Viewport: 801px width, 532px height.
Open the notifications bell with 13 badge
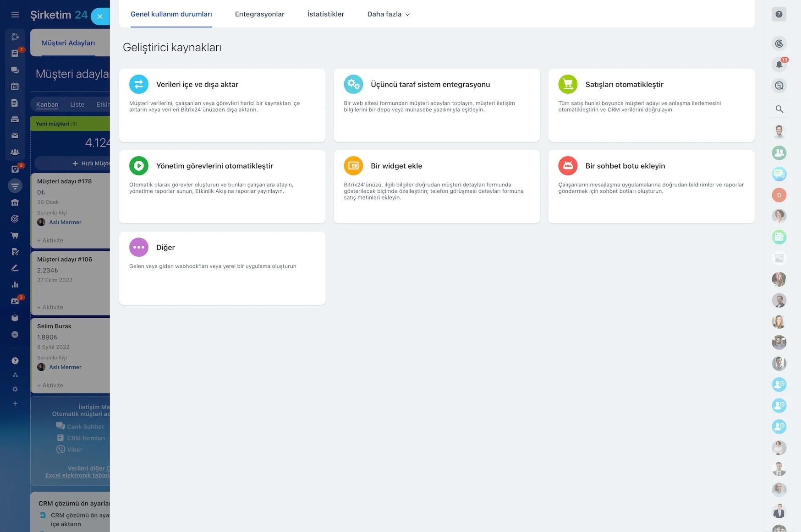pyautogui.click(x=779, y=65)
